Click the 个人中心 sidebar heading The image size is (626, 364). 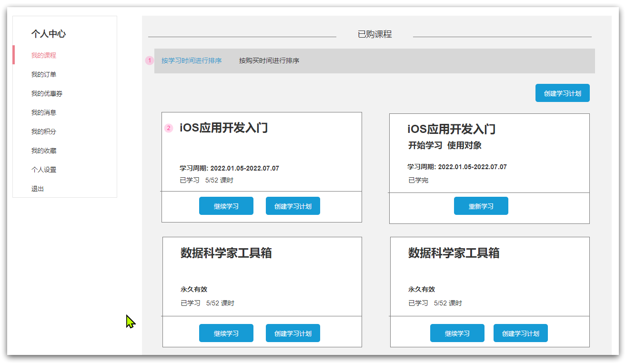(x=49, y=34)
